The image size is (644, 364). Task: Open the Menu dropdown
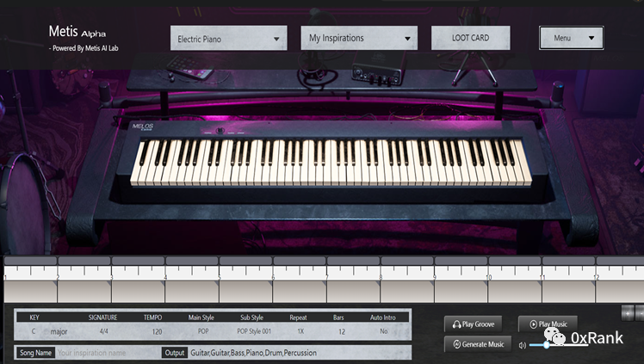[572, 38]
